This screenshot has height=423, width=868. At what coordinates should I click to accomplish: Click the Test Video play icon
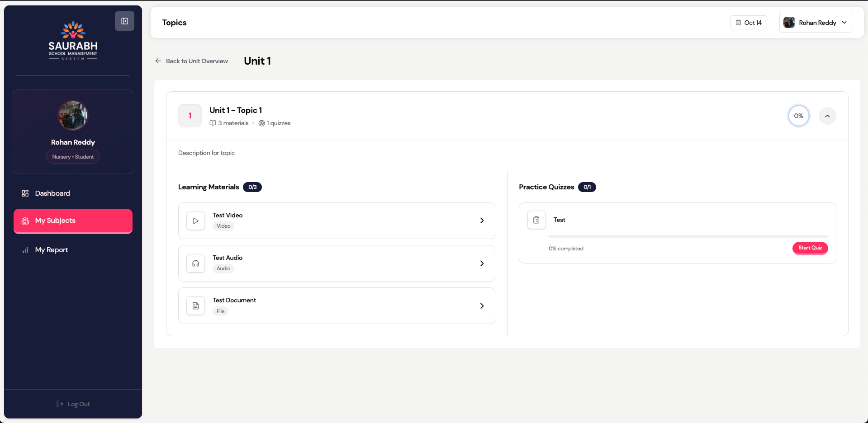(x=196, y=221)
